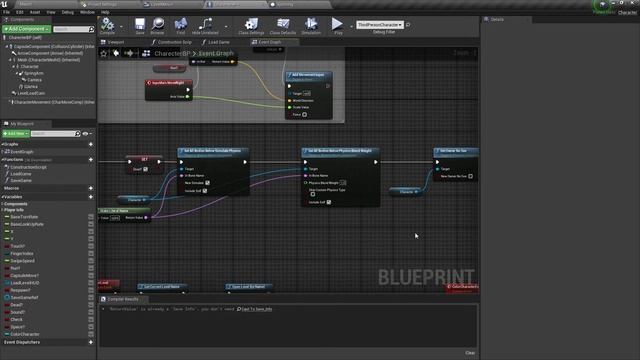
Task: Click the Save toolbar icon
Action: click(140, 24)
